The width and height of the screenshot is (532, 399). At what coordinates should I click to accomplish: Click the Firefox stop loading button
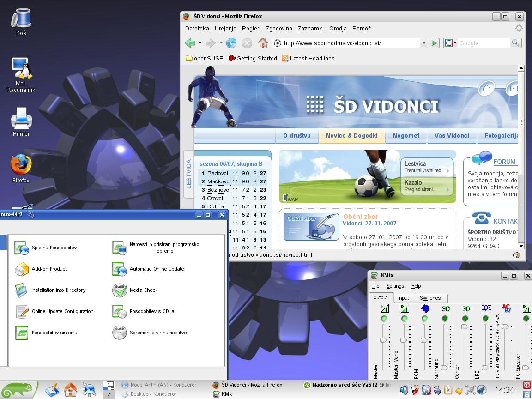click(247, 43)
